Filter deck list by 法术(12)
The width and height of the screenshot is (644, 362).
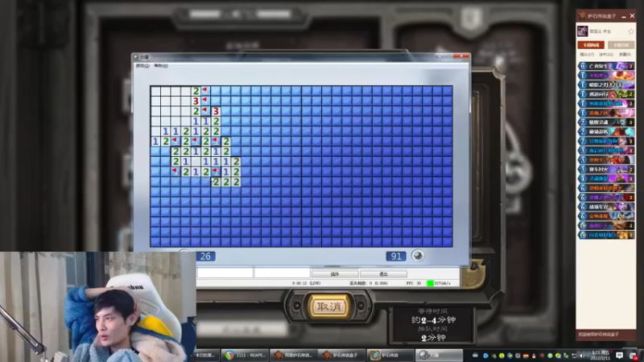pos(606,54)
